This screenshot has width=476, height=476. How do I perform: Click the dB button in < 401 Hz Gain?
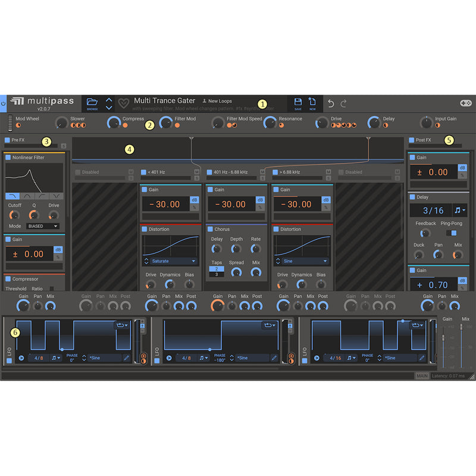point(195,200)
